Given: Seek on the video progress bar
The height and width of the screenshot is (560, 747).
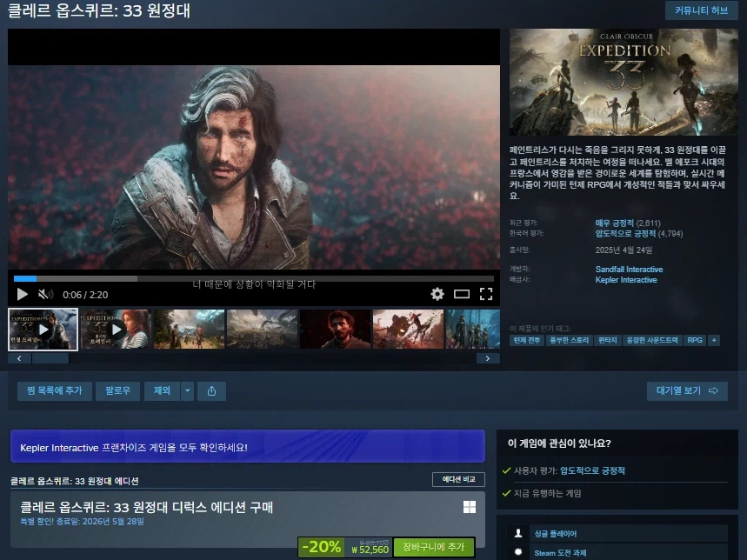Looking at the screenshot, I should [x=253, y=278].
